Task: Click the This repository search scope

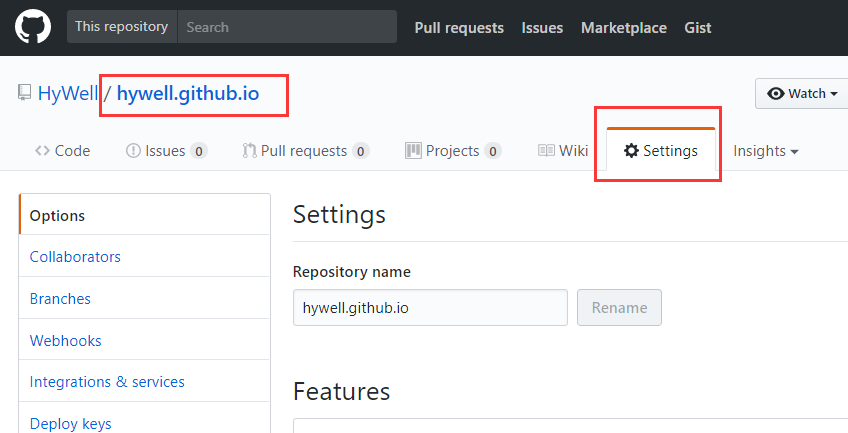Action: [122, 26]
